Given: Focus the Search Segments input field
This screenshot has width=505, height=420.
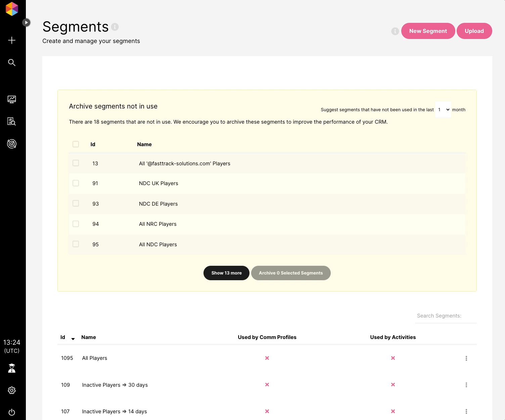Looking at the screenshot, I should 446,316.
